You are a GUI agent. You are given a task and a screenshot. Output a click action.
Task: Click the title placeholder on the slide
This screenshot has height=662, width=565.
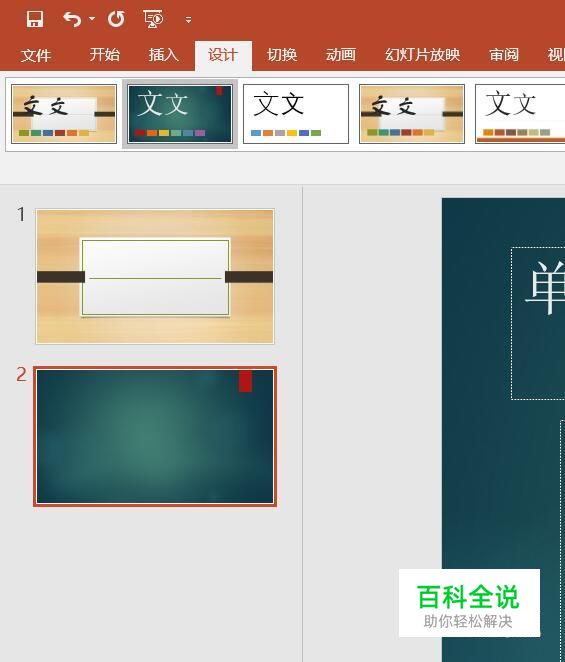tap(538, 323)
